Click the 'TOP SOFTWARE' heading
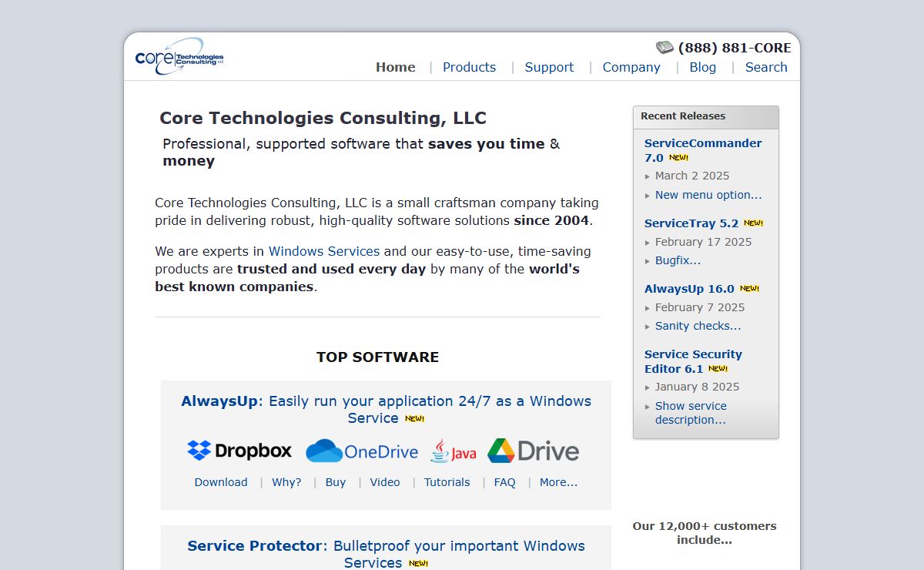 pos(377,357)
